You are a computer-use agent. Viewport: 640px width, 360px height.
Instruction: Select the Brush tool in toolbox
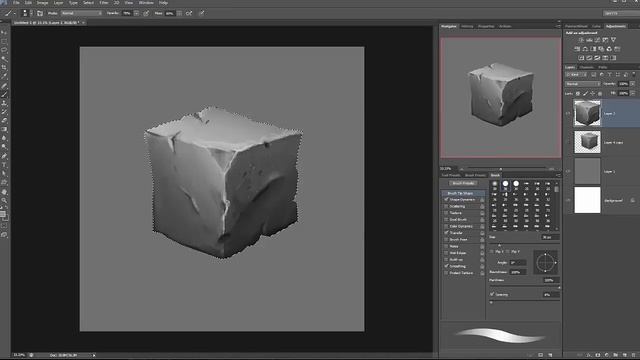point(4,95)
